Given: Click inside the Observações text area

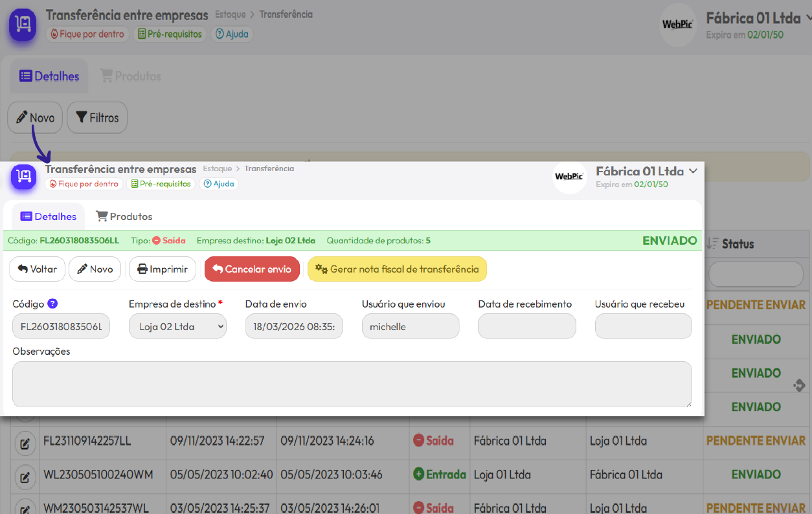Looking at the screenshot, I should tap(352, 384).
